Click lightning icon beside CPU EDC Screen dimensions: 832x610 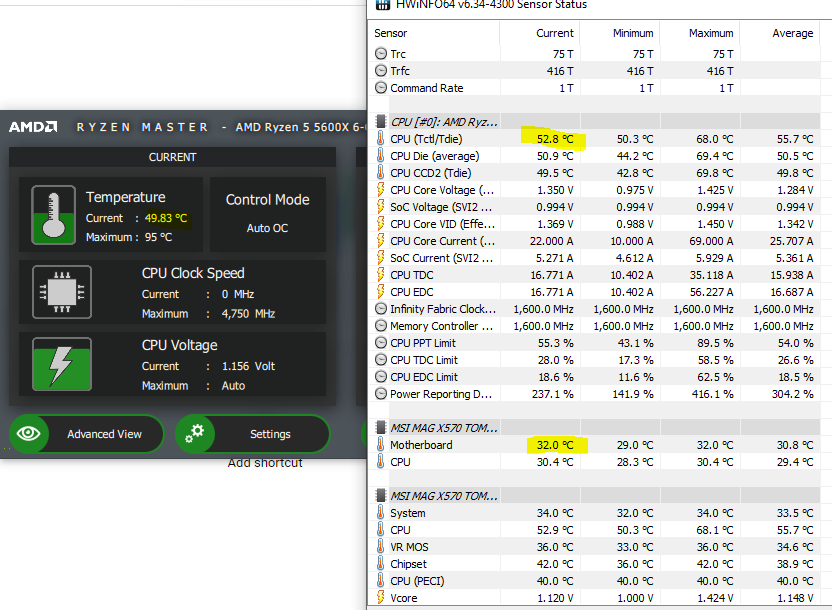[x=380, y=291]
